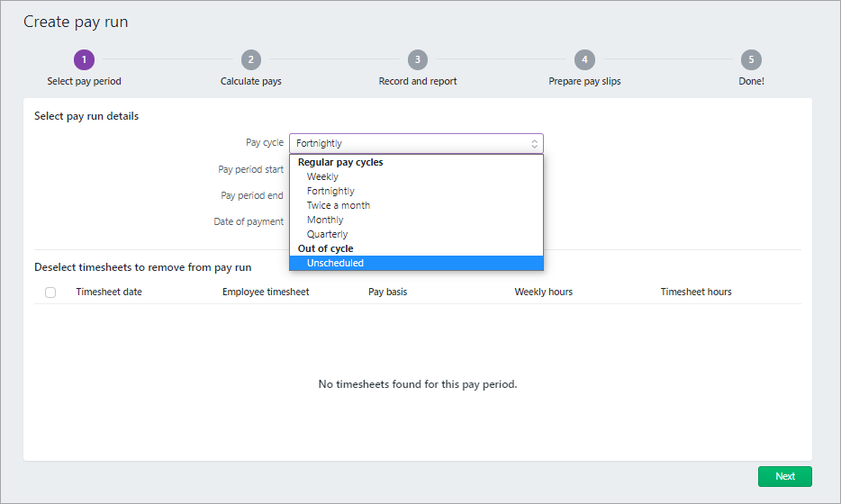Viewport: 841px width, 504px height.
Task: Select the Fortnightly pay cycle option
Action: click(x=330, y=192)
